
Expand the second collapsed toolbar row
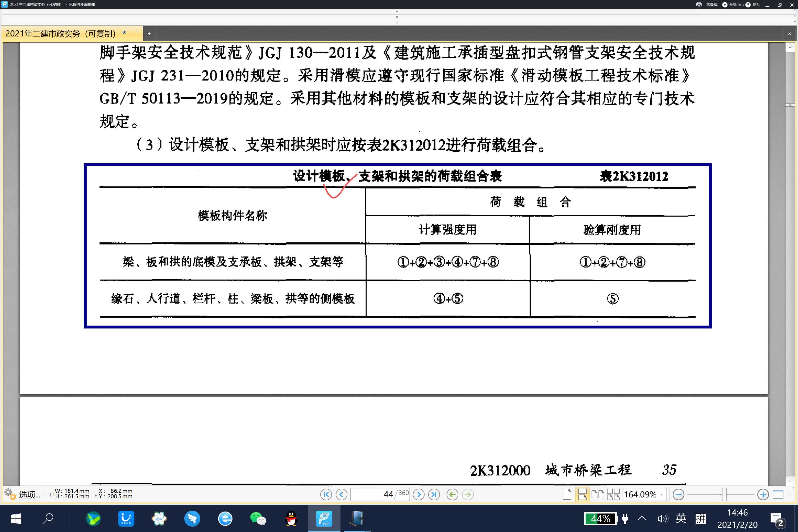[397, 17]
